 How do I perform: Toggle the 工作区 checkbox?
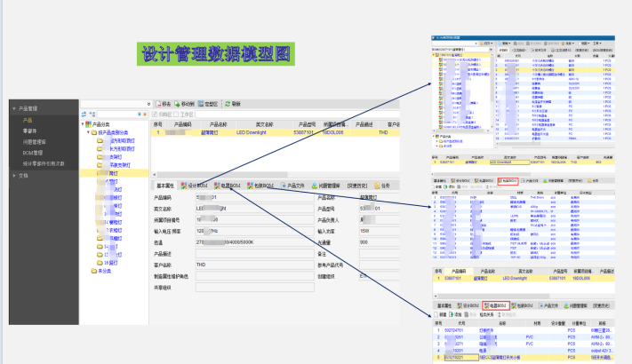tap(176, 115)
